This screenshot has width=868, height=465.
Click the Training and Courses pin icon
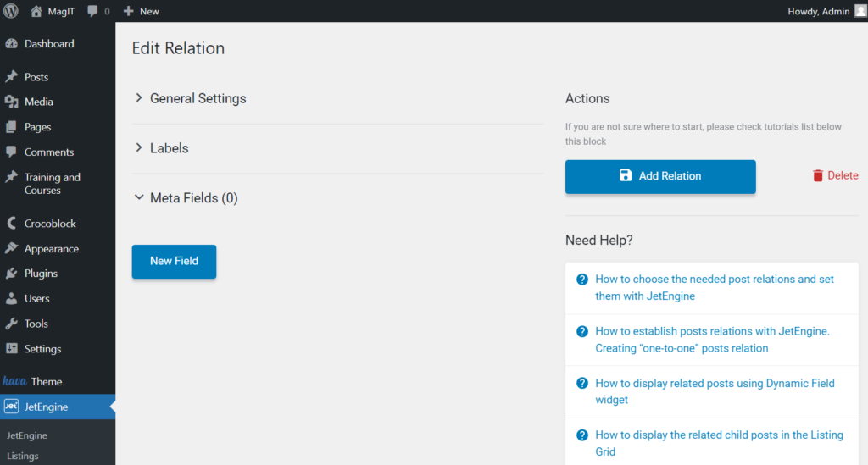pyautogui.click(x=12, y=177)
